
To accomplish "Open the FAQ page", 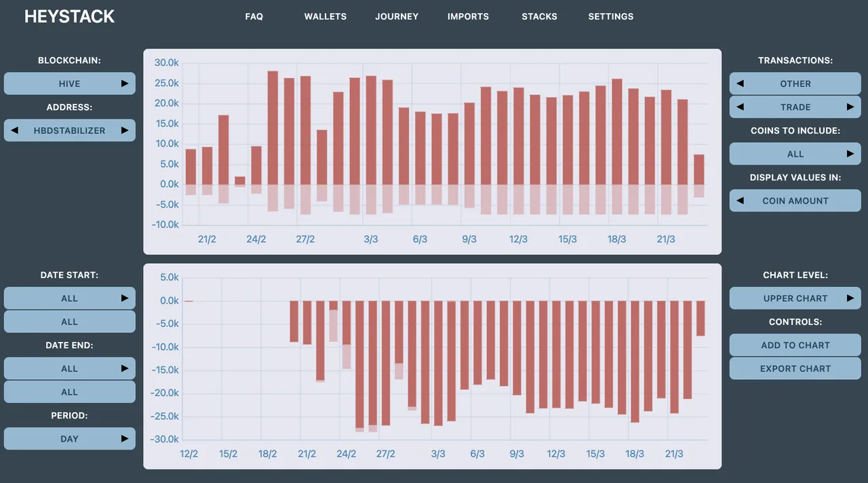I will (254, 16).
